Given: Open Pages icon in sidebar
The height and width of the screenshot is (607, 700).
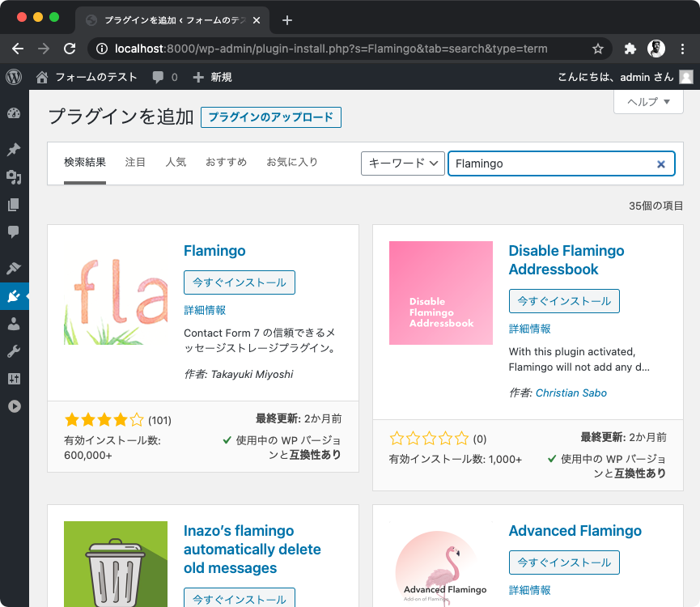Looking at the screenshot, I should [14, 205].
